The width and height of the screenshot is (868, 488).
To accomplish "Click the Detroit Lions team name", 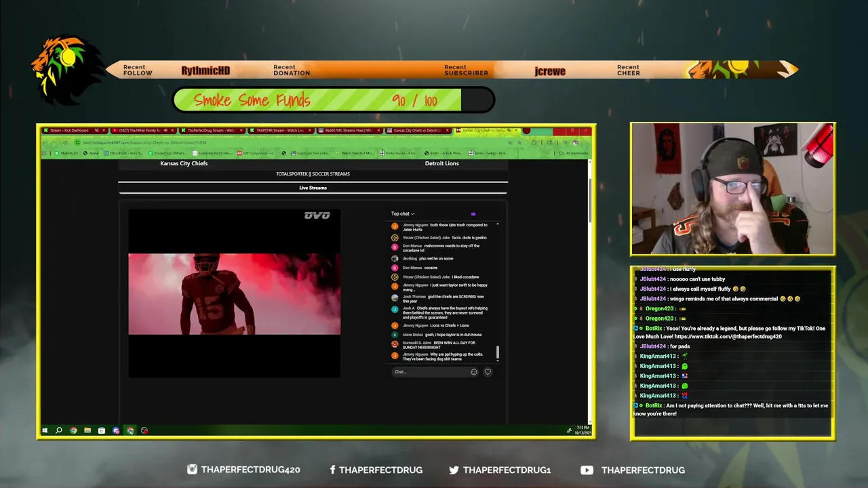I will [442, 163].
